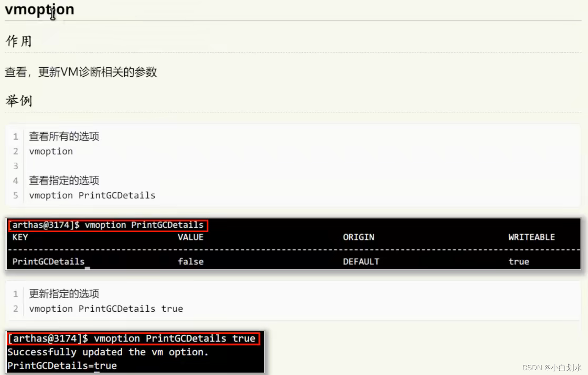588x375 pixels.
Task: Click the lone vmoption command on line 2
Action: tap(51, 151)
